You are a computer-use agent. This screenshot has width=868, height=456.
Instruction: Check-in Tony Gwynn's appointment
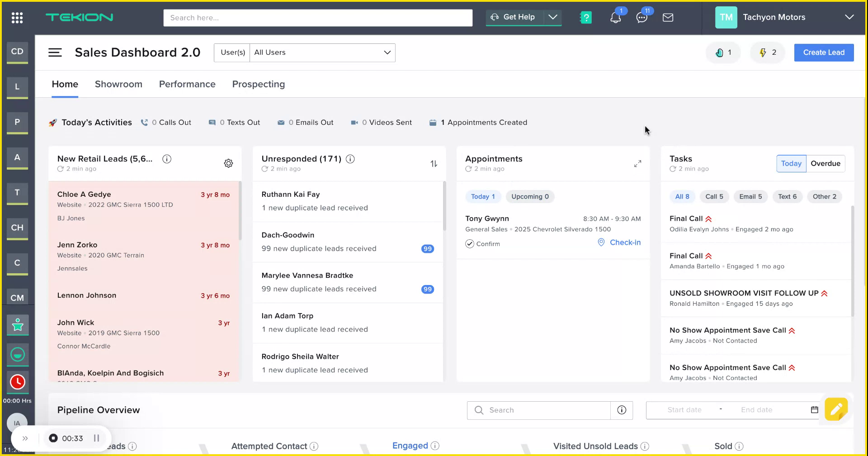(619, 242)
